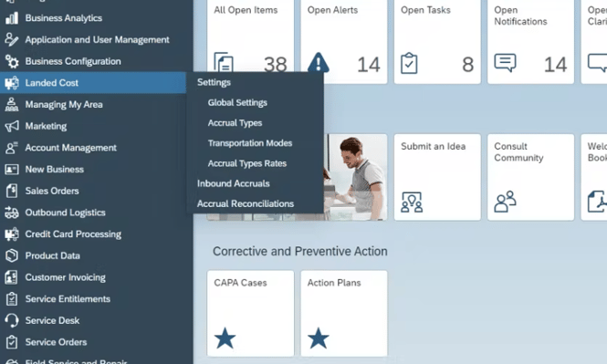Click the All Open Items documents icon
Screen dimensions: 607x364
224,62
